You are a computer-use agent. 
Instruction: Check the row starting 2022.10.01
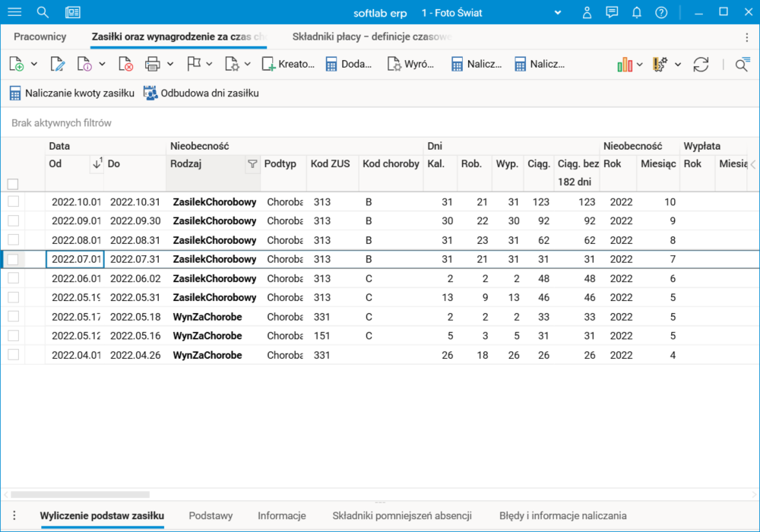coord(13,201)
